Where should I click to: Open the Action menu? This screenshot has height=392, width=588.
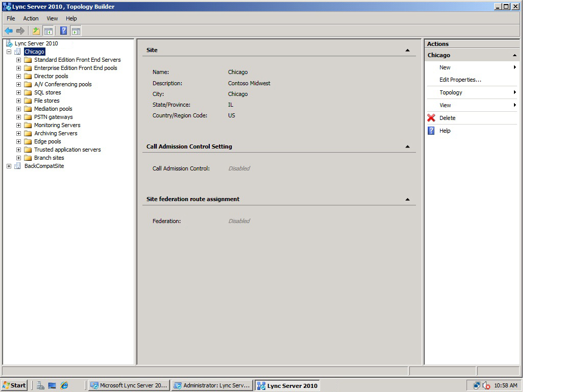point(31,18)
